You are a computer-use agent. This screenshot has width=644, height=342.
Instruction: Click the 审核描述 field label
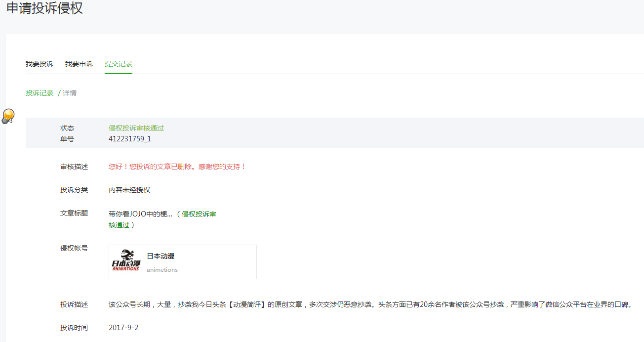click(x=74, y=167)
